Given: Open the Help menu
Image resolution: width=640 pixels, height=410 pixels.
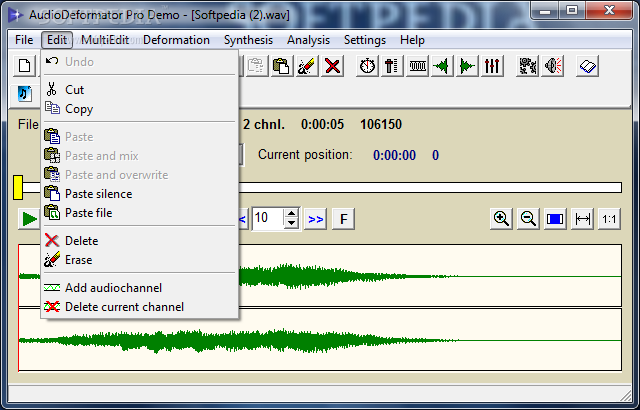Looking at the screenshot, I should click(x=412, y=40).
